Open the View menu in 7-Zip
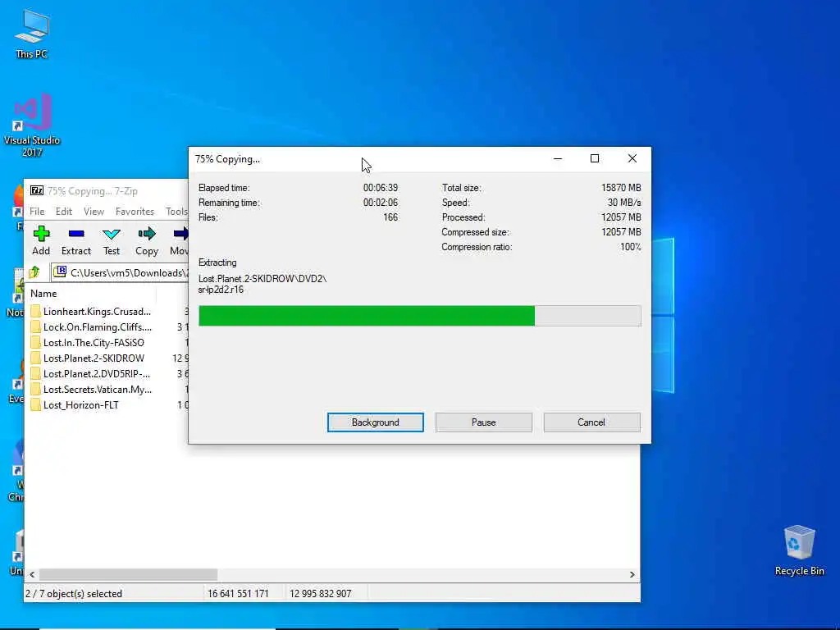 pyautogui.click(x=94, y=212)
